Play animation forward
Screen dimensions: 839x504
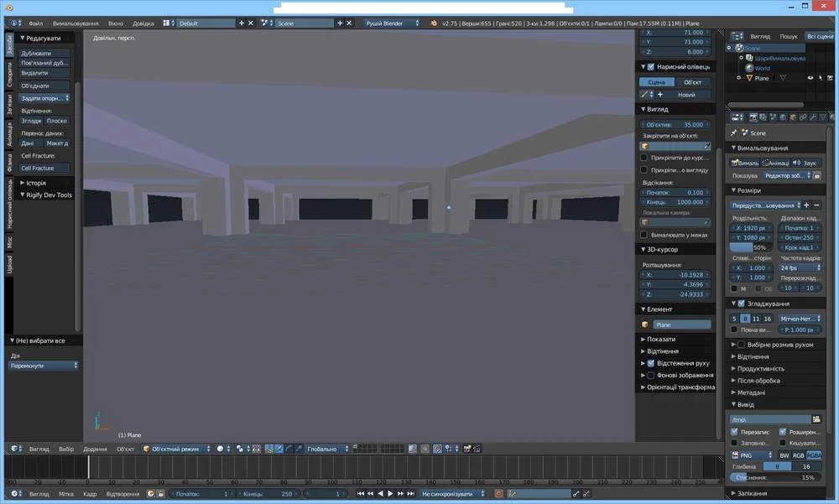tap(391, 493)
